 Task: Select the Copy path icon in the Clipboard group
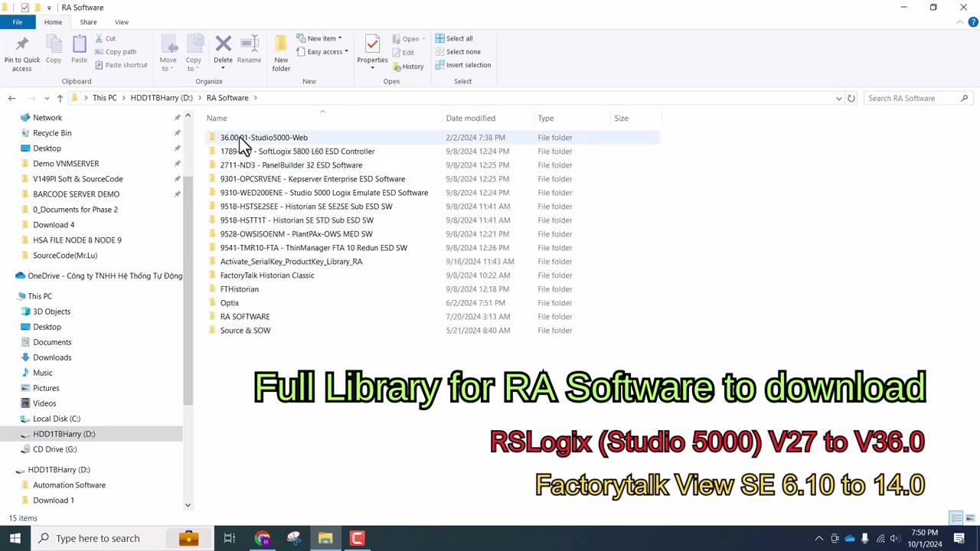point(120,51)
